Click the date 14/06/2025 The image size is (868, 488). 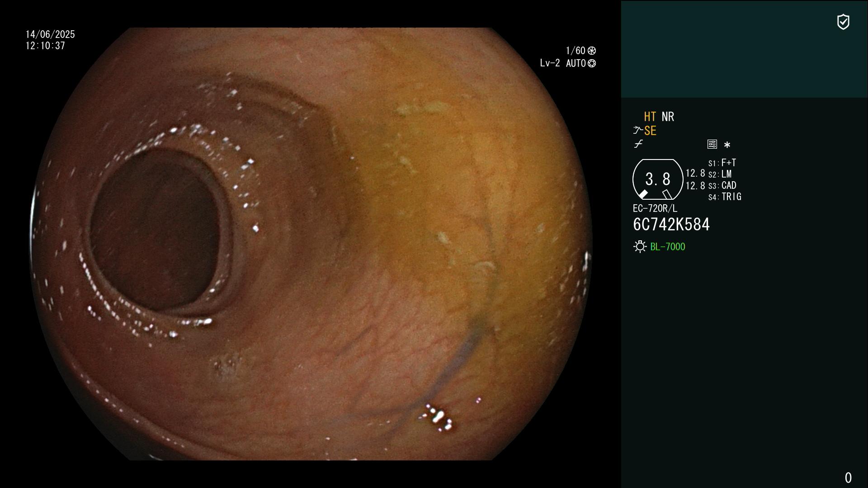(50, 34)
